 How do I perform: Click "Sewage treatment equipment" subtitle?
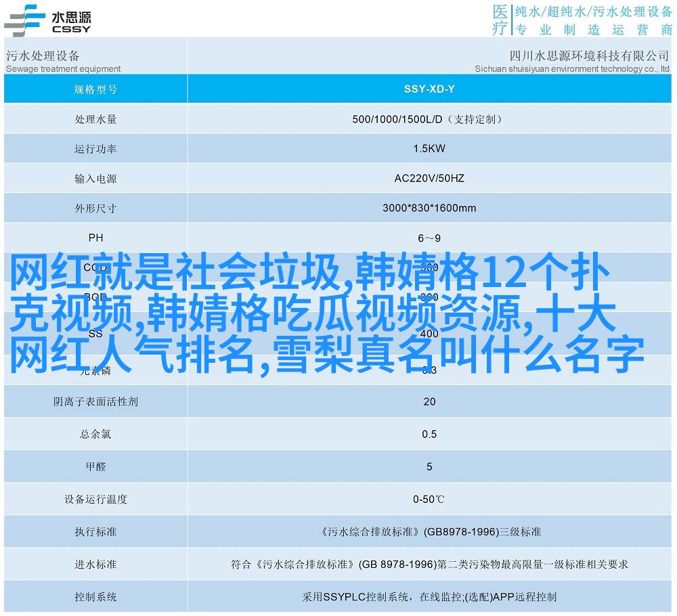[x=63, y=68]
